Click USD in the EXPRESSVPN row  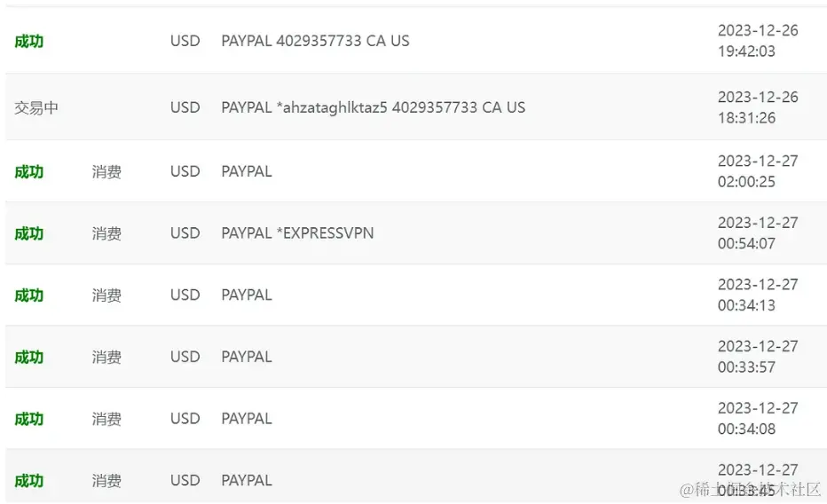point(185,233)
